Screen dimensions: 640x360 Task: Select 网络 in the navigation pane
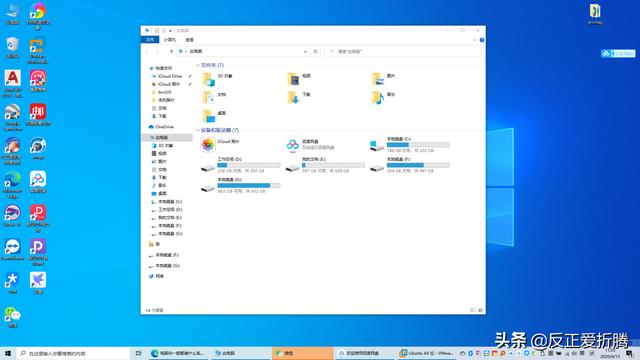point(157,276)
